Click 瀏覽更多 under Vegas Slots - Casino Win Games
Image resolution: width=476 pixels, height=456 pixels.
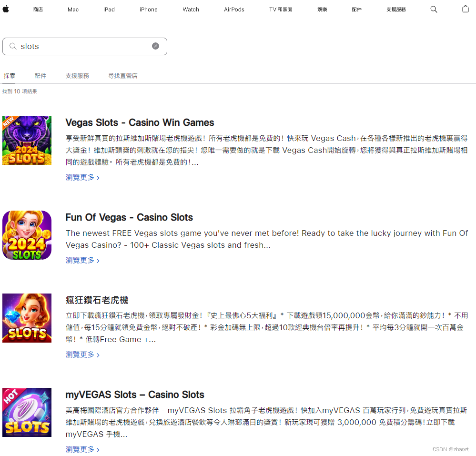[x=82, y=177]
